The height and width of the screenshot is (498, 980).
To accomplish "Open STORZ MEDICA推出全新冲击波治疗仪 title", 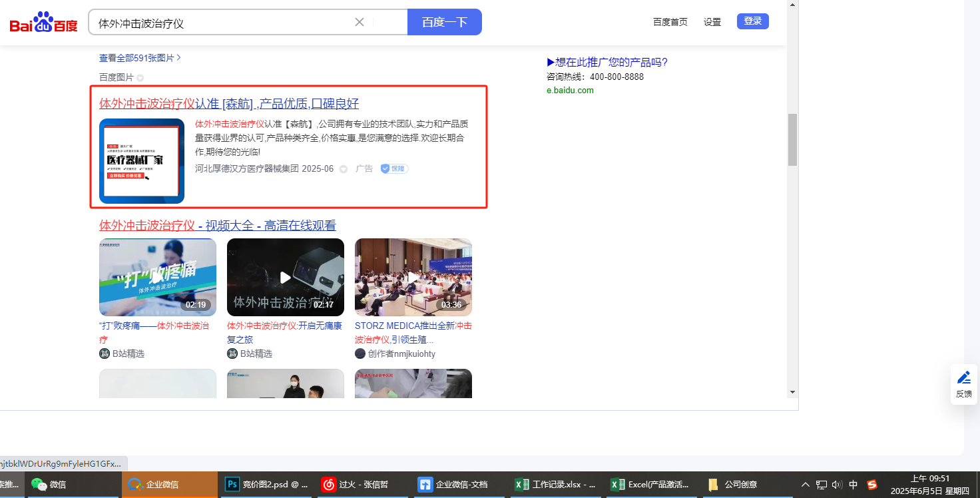I will 413,332.
